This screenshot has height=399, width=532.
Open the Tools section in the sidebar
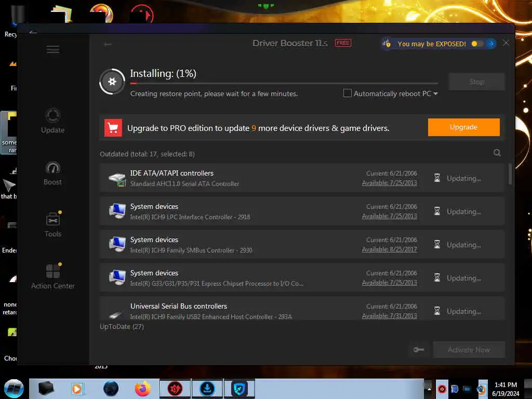53,224
